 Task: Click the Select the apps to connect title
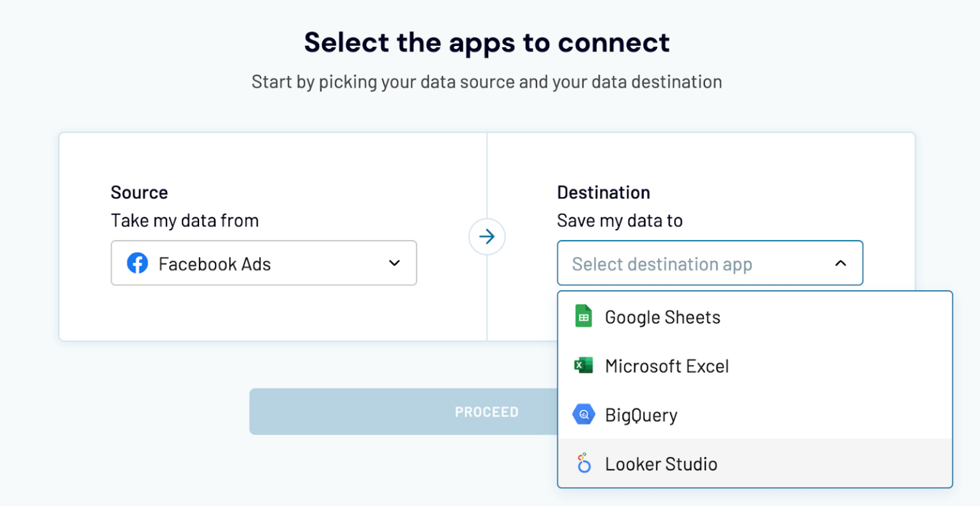(x=487, y=42)
